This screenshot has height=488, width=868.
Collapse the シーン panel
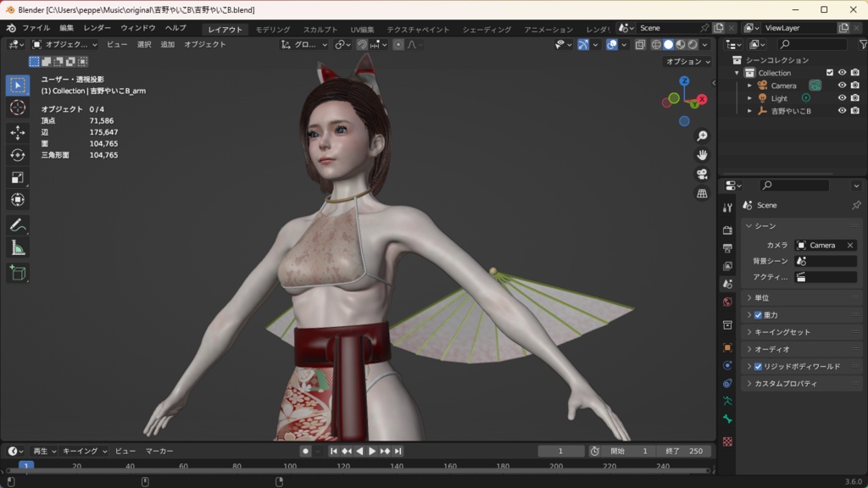click(x=802, y=225)
